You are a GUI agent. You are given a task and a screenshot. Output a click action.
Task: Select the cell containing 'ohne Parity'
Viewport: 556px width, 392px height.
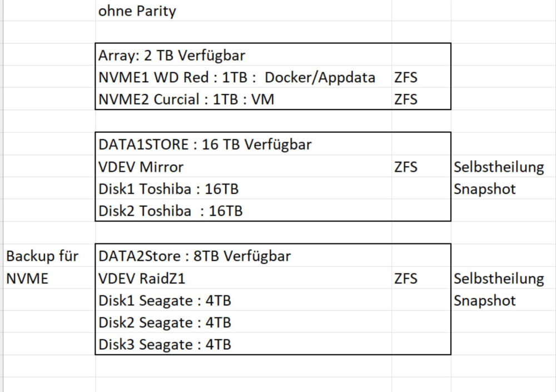pos(244,11)
